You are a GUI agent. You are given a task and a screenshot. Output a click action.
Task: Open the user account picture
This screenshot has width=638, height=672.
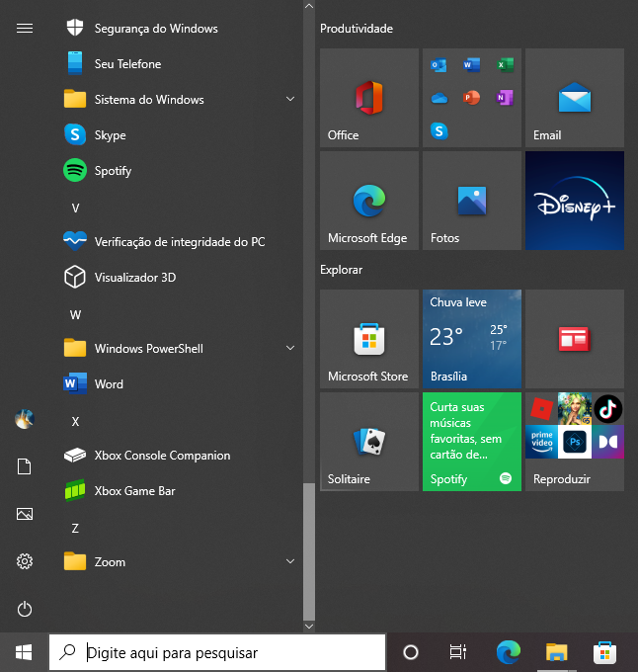pyautogui.click(x=25, y=419)
